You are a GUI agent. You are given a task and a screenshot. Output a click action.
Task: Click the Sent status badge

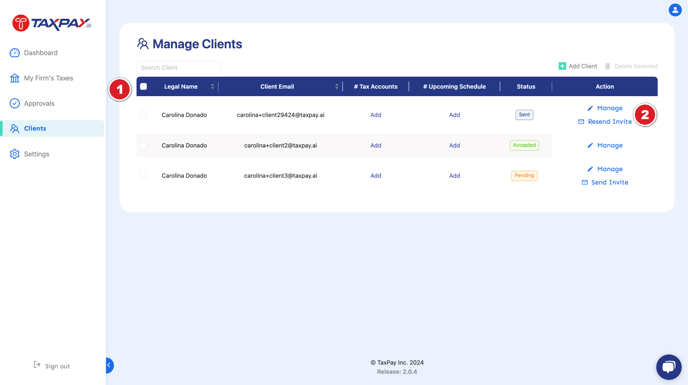(524, 115)
